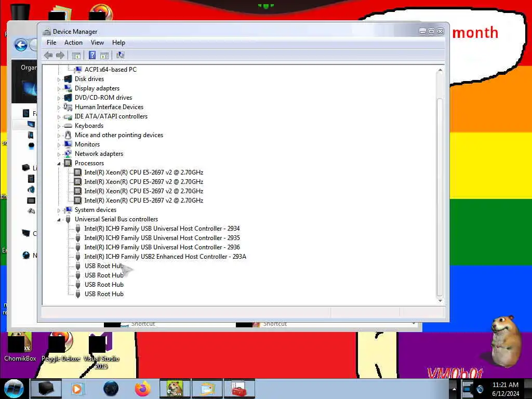Open the View menu
The height and width of the screenshot is (399, 532).
(97, 43)
